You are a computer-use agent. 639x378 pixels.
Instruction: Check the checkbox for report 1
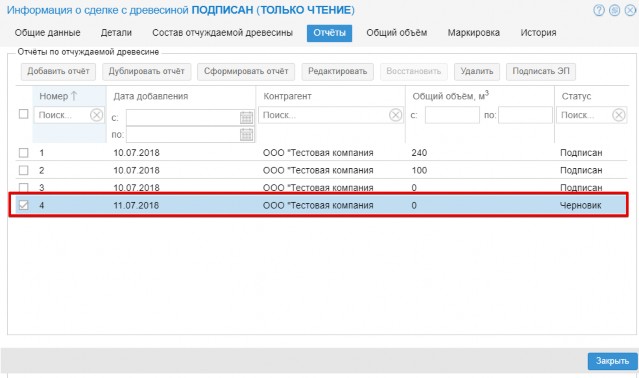pos(24,153)
